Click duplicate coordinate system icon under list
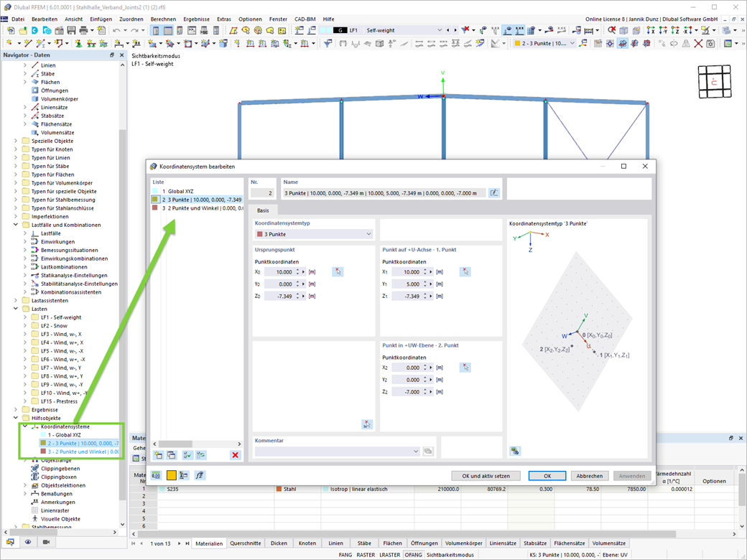Screen dimensions: 747x560 point(171,455)
